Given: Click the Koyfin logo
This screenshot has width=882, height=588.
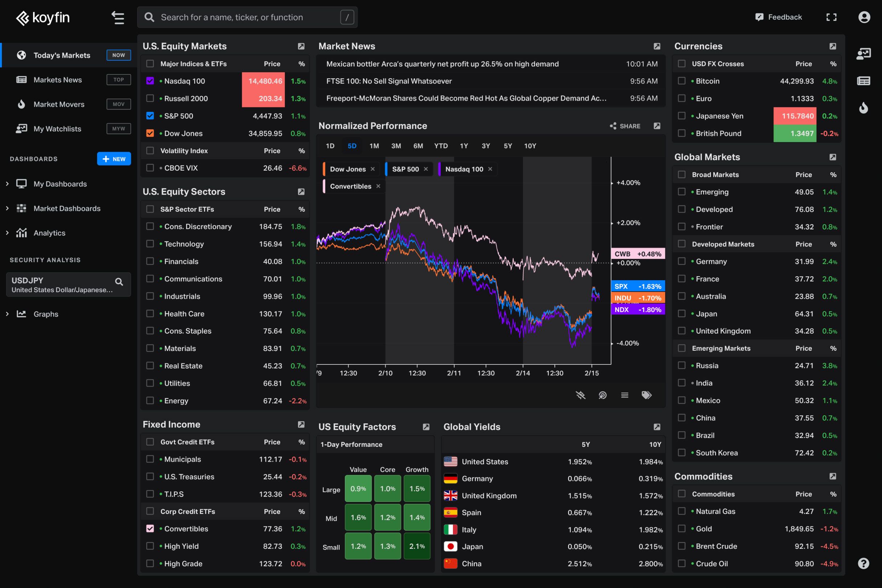Looking at the screenshot, I should click(x=42, y=17).
